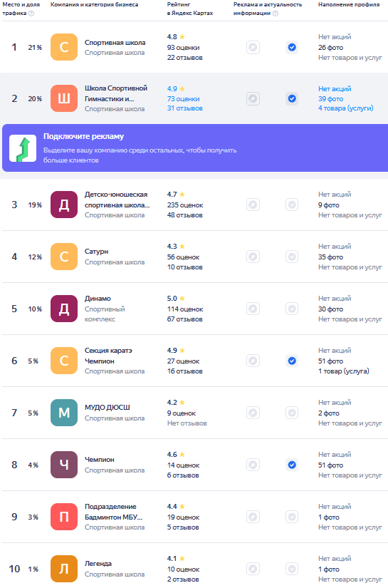Click the Подразделение Бадминтон avatar

pyautogui.click(x=64, y=517)
